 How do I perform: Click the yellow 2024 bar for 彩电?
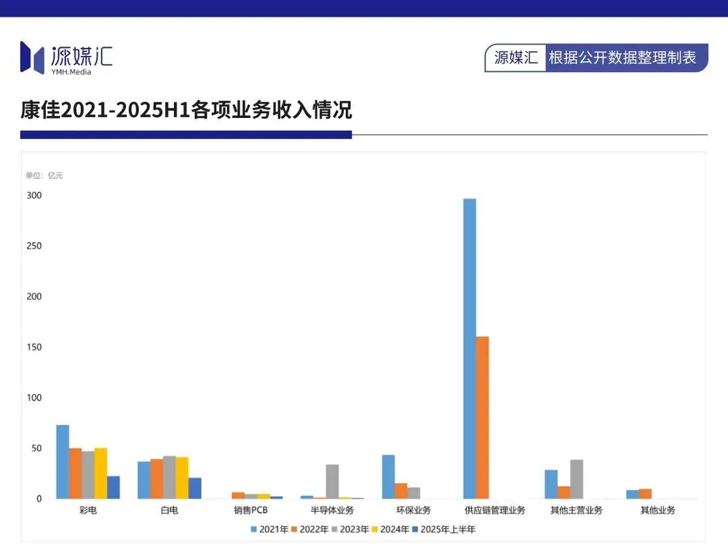coord(100,473)
